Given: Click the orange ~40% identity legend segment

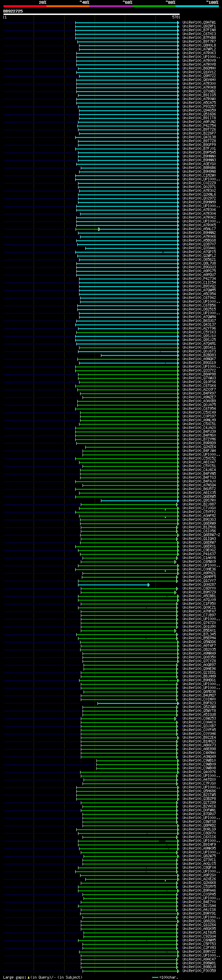Looking at the screenshot, I should coord(68,6).
